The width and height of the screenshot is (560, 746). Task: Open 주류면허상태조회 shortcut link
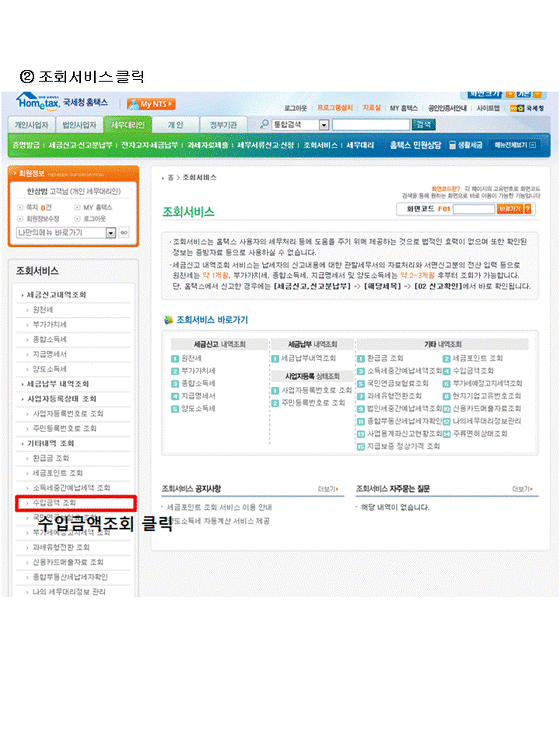pos(480,433)
